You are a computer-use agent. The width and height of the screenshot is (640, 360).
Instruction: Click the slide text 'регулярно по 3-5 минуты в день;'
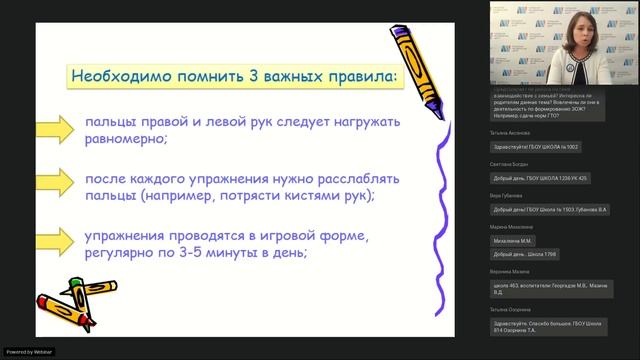tap(196, 253)
